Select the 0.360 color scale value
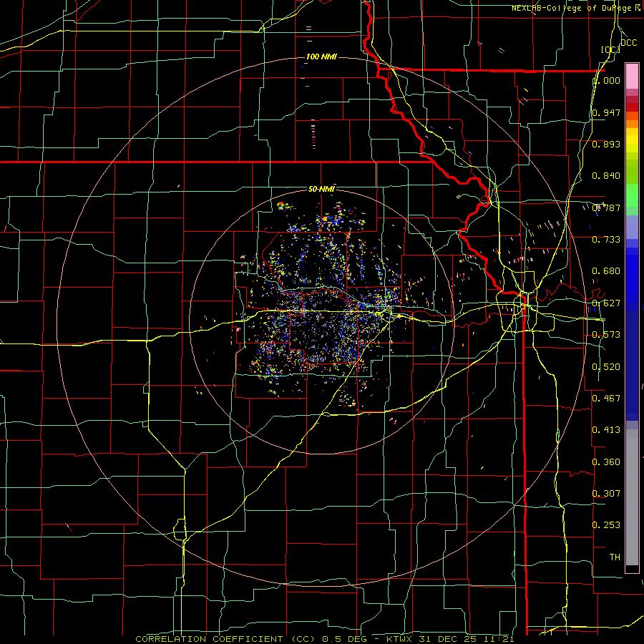644x644 pixels. 606,462
